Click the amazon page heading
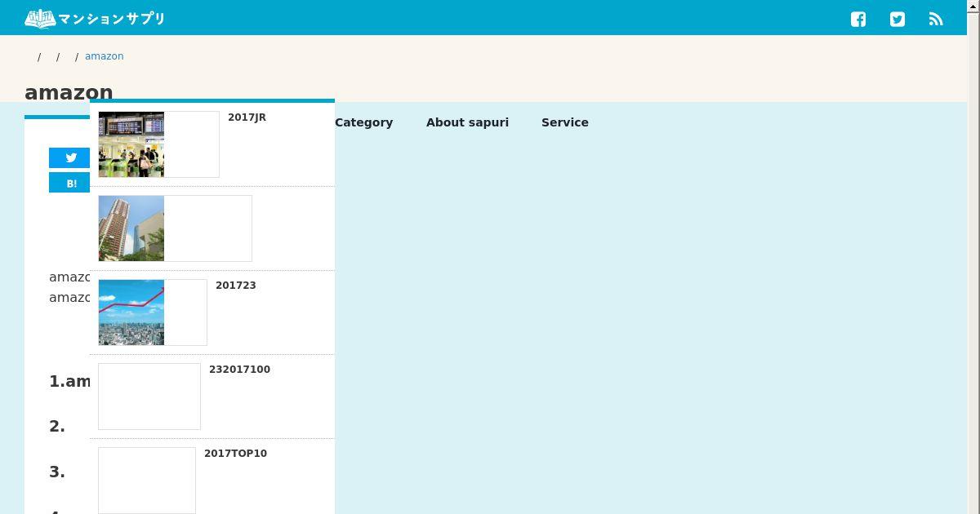The image size is (980, 514). coord(69,92)
